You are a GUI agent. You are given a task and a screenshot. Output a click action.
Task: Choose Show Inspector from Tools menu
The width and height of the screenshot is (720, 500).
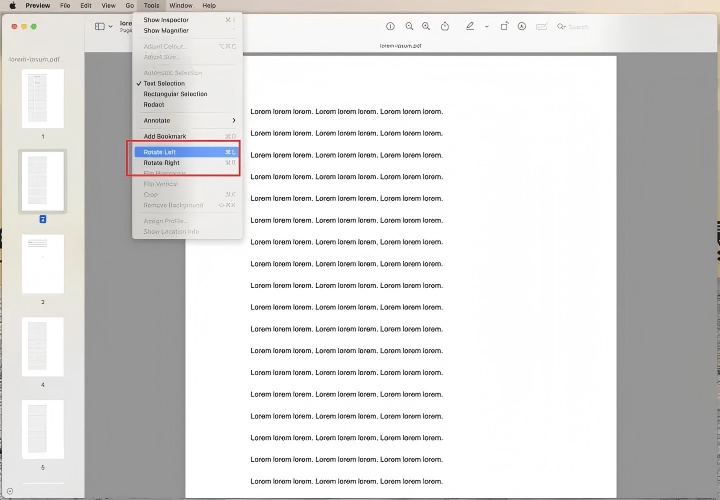(x=187, y=20)
